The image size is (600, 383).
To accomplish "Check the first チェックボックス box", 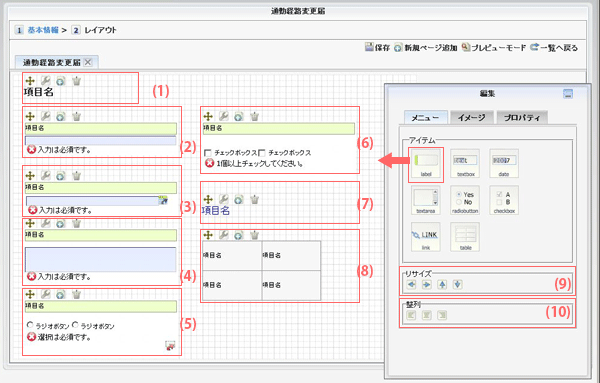I will [208, 153].
